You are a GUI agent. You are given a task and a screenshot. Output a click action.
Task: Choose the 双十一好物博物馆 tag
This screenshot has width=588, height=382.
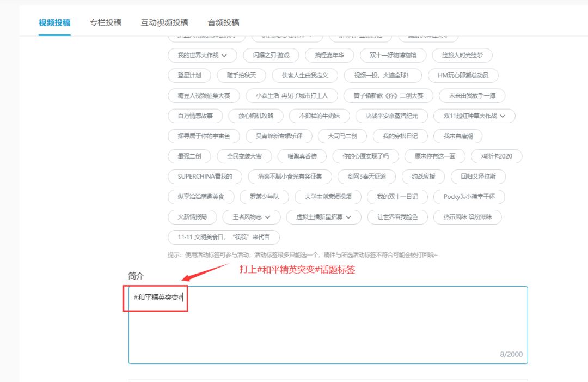coord(393,55)
